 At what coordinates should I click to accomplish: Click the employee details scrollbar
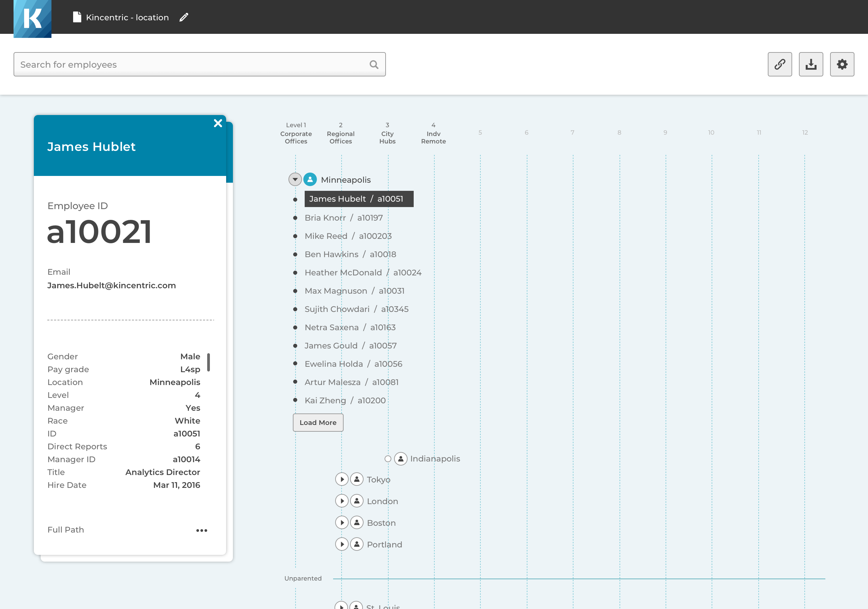tap(208, 362)
